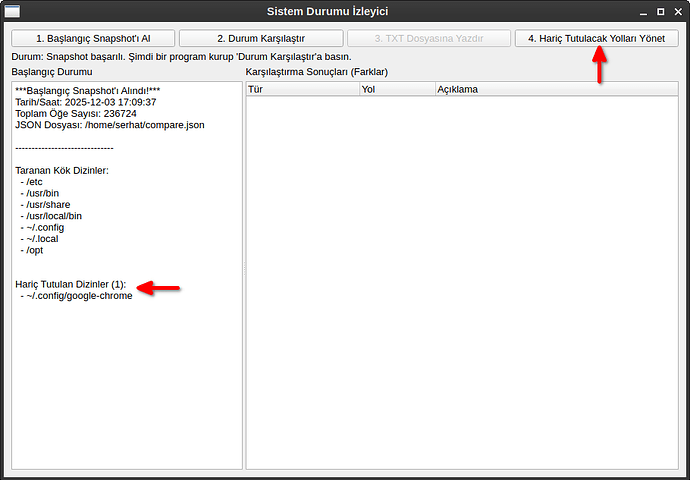Viewport: 690px width, 480px height.
Task: Click the 'Karşılaştırma Sonuçları (Farklar)' label
Action: pyautogui.click(x=316, y=72)
